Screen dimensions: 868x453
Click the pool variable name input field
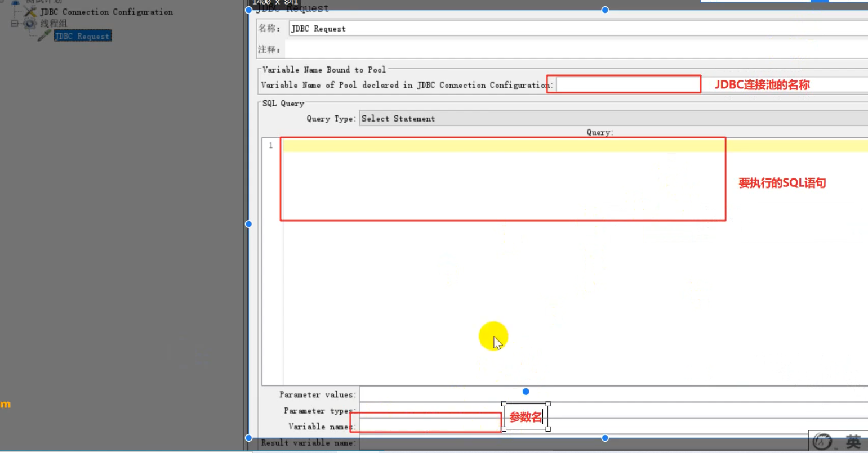(x=712, y=84)
